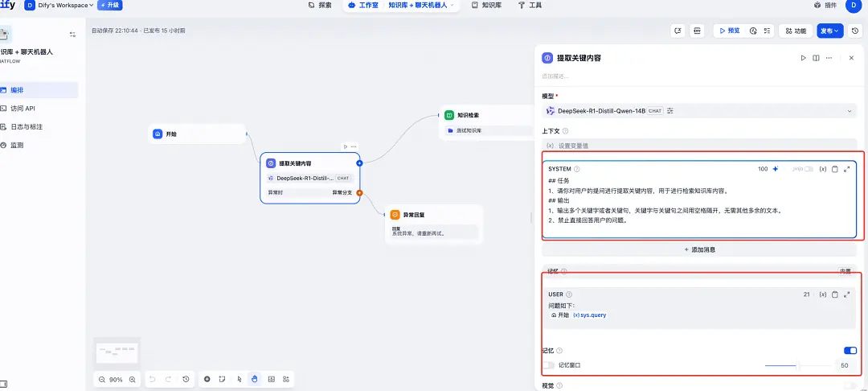The width and height of the screenshot is (868, 391).
Task: Go to Studio tab
Action: [364, 5]
